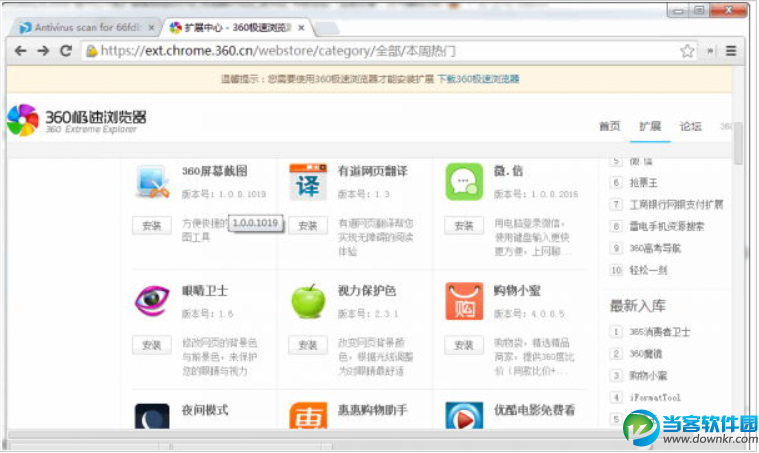Screen dimensions: 759x453
Task: Install the 微信 extension
Action: 464,226
